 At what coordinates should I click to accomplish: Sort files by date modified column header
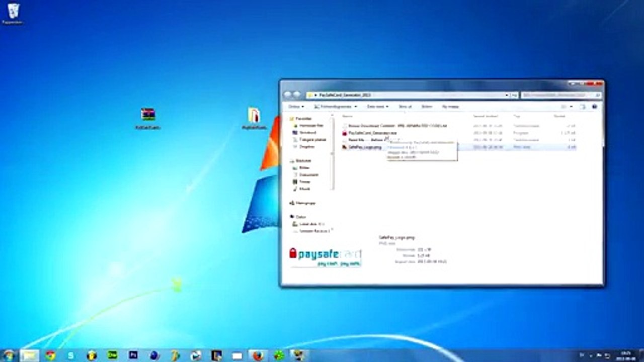coord(486,116)
